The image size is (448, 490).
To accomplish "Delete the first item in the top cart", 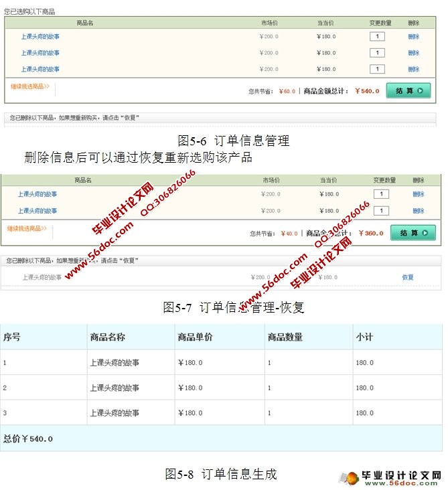I will point(413,37).
